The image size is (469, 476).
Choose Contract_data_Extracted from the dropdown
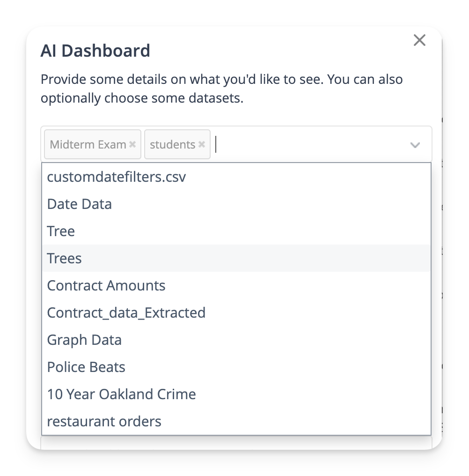(126, 312)
